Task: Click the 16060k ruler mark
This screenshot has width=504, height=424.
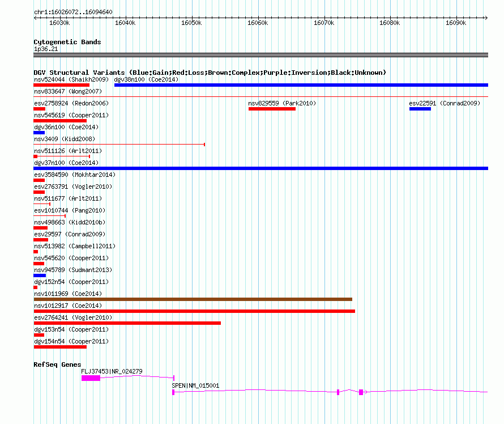Action: (258, 23)
